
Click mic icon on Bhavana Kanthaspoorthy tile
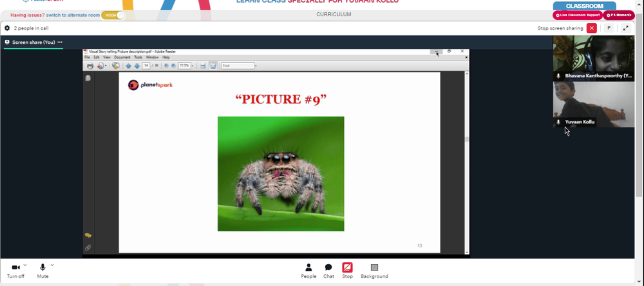coord(558,76)
